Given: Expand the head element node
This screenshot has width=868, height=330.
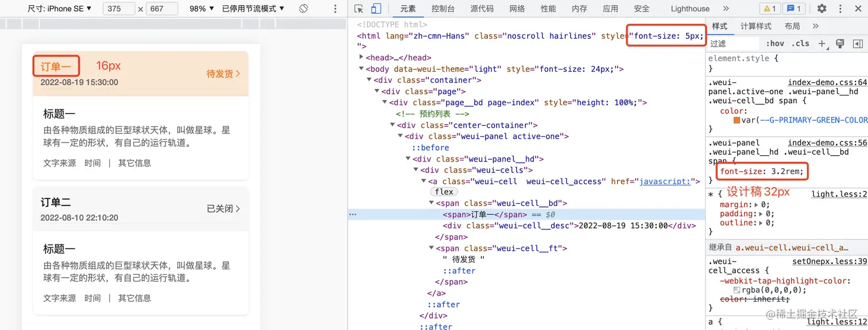Looking at the screenshot, I should pyautogui.click(x=361, y=57).
